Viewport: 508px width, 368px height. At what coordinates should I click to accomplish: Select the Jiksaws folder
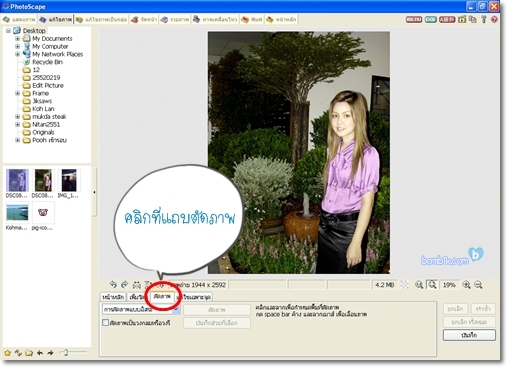[x=42, y=101]
